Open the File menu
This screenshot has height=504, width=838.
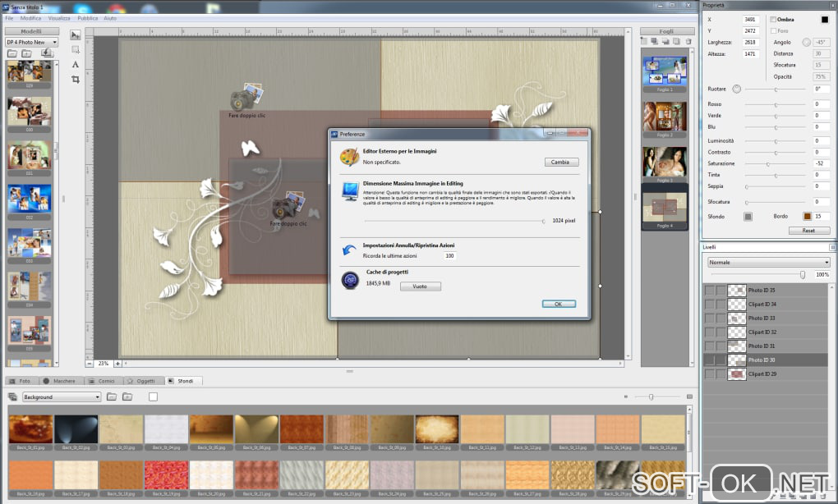click(9, 18)
